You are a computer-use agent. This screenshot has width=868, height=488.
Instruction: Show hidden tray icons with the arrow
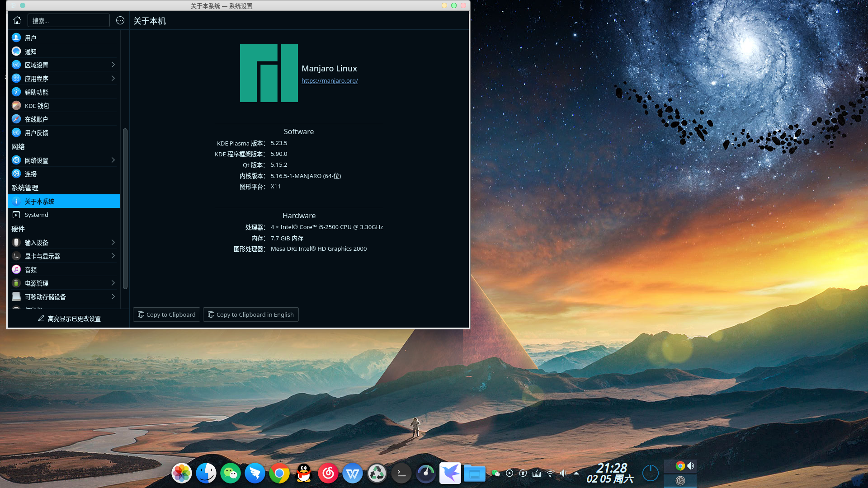tap(576, 473)
